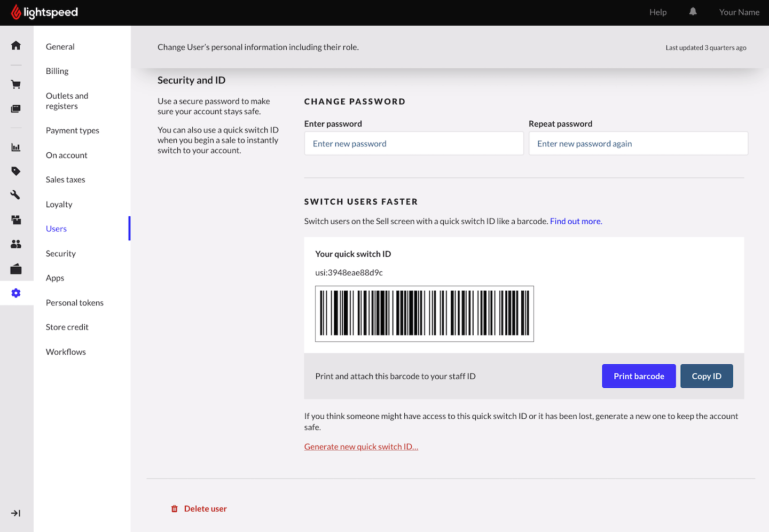Open the Customers icon in sidebar
The height and width of the screenshot is (532, 769).
coord(16,244)
